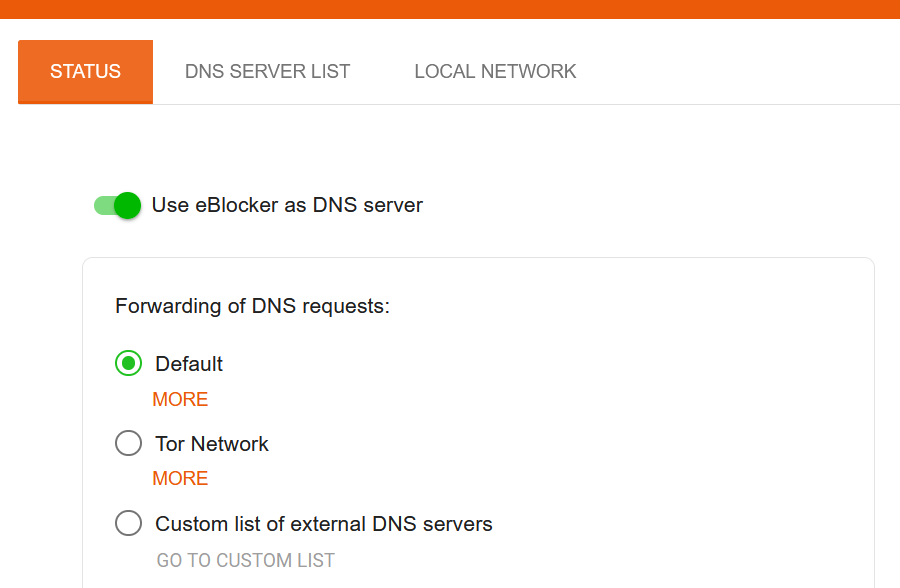Expand MORE under the Default option

click(x=180, y=399)
